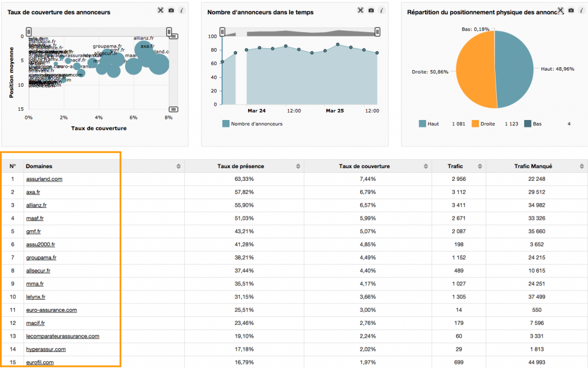This screenshot has height=368, width=588.
Task: Click the lower handle of the bubble chart's vertical slider
Action: click(173, 110)
